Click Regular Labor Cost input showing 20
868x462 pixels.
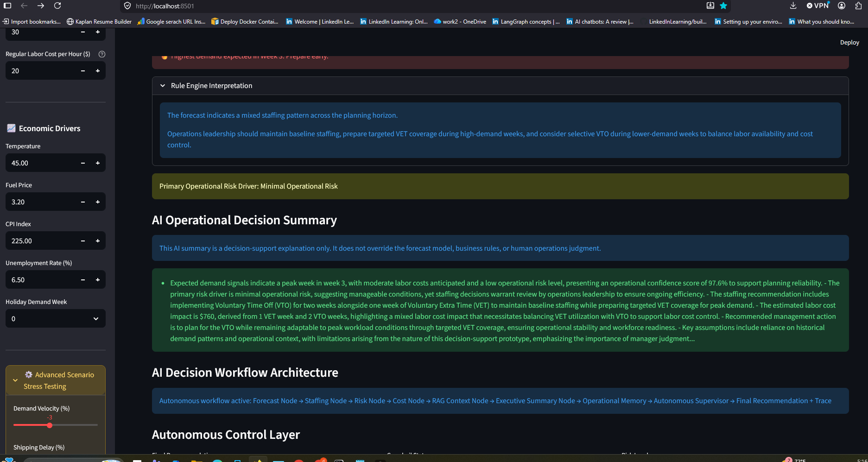[41, 71]
